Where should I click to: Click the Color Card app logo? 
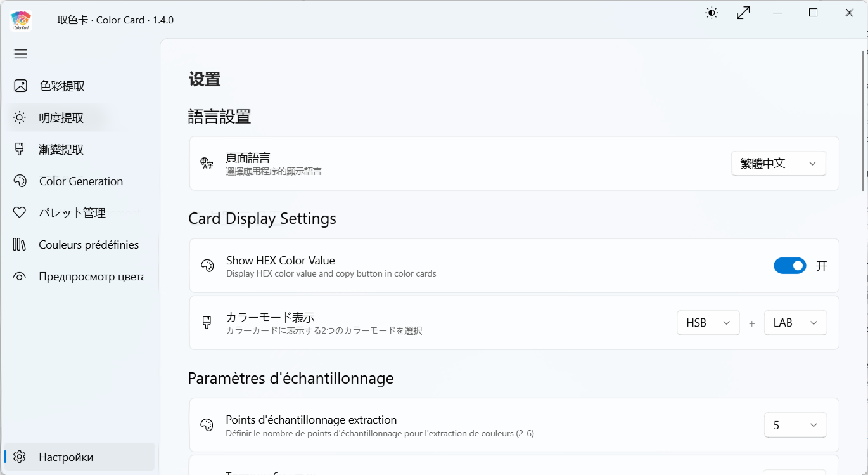21,20
